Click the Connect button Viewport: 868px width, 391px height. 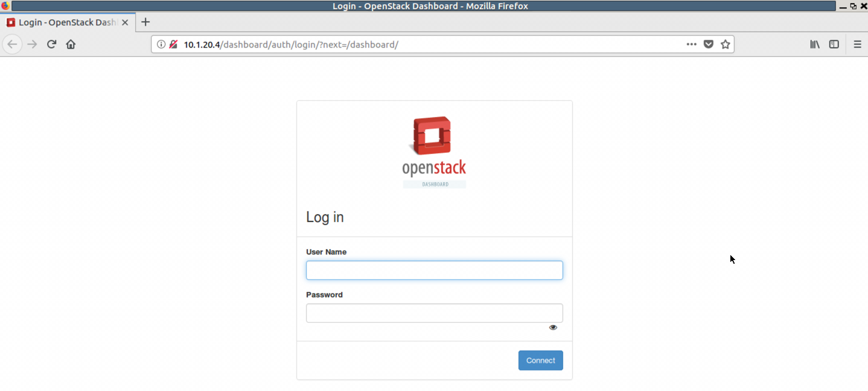pos(541,360)
